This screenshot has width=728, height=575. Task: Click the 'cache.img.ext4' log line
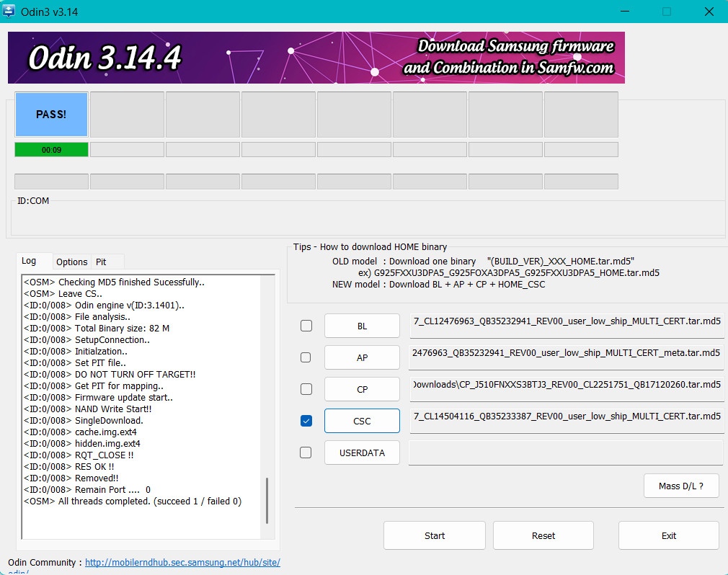pyautogui.click(x=80, y=432)
